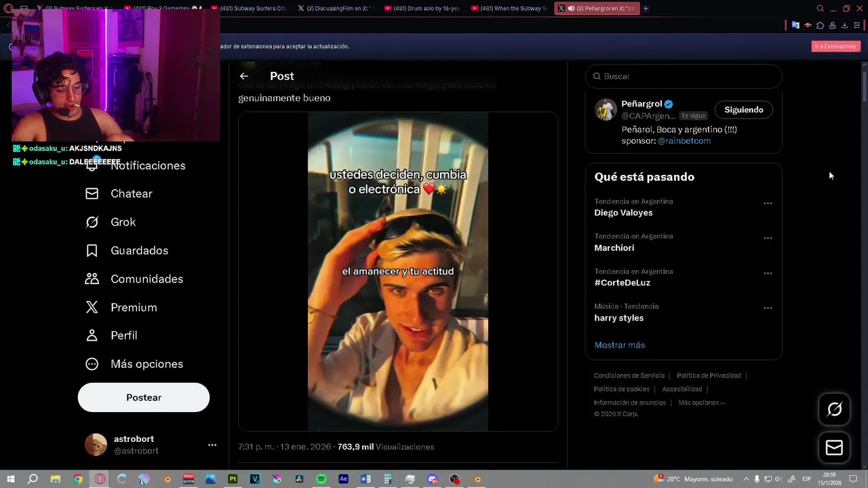Open Microsoft Word from taskbar
This screenshot has height=488, width=868.
[366, 479]
